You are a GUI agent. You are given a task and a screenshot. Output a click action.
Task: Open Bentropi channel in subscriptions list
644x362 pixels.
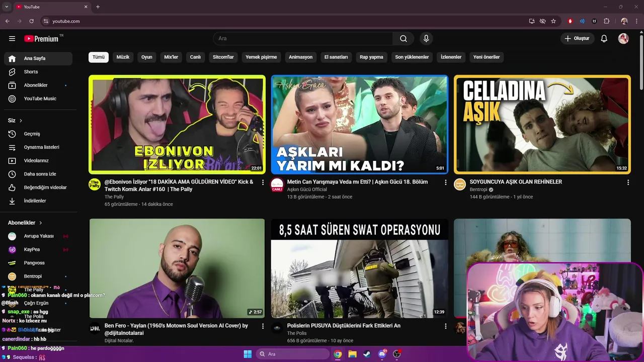point(38,277)
